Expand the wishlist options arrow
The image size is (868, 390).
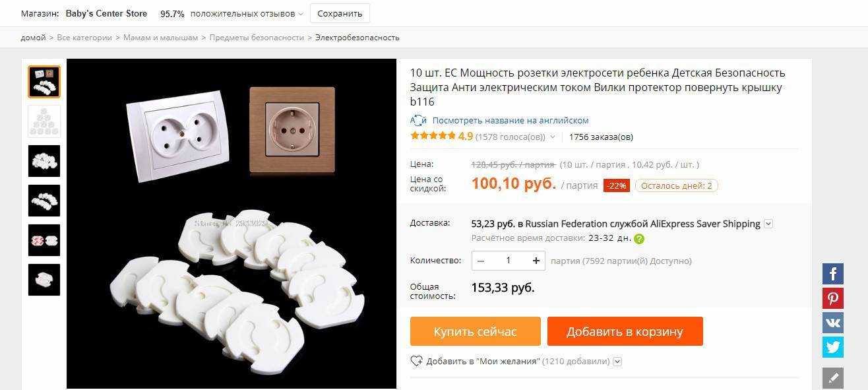[617, 362]
